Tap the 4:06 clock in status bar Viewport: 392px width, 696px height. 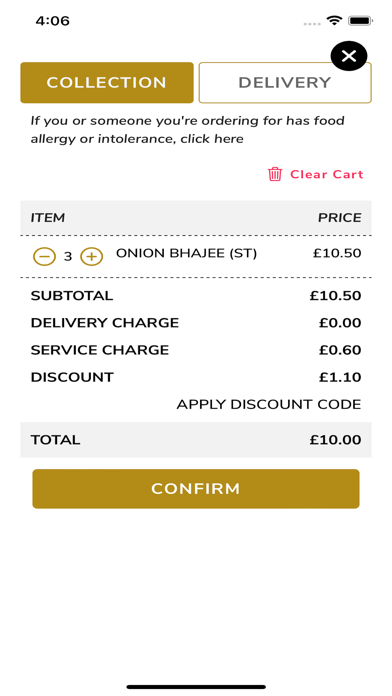[53, 21]
